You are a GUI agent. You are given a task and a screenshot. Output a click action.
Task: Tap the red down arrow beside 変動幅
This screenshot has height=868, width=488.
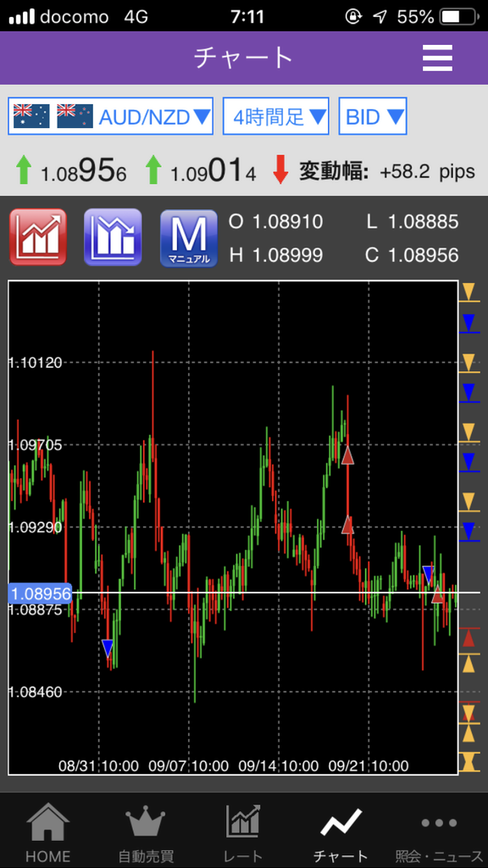[281, 170]
